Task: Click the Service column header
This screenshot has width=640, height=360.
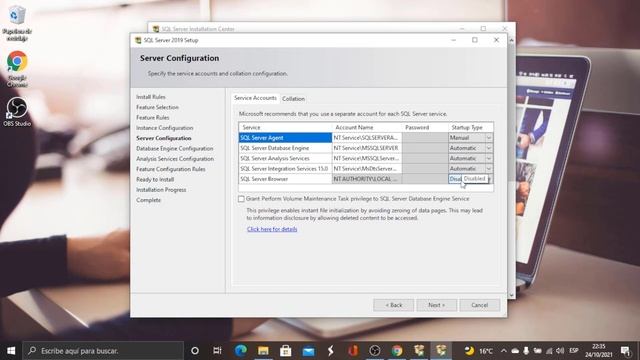Action: [285, 127]
